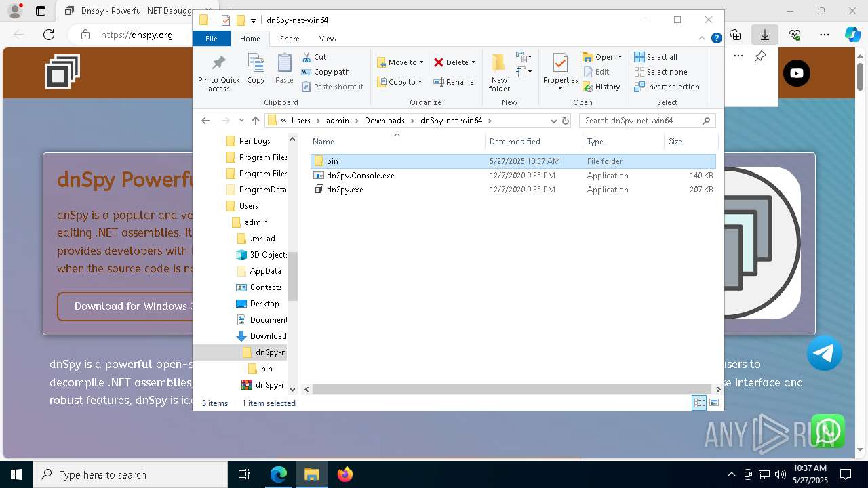Select dnSpy.Console.exe file
Viewport: 868px width, 488px height.
point(513,176)
